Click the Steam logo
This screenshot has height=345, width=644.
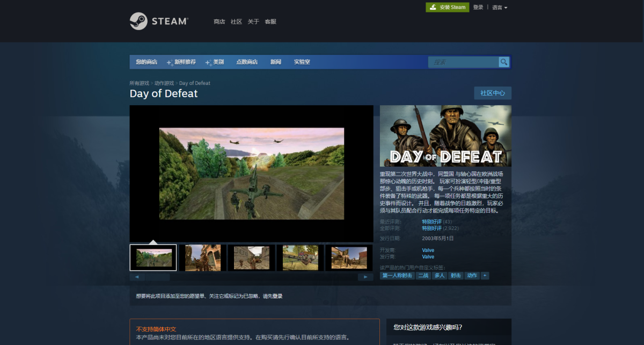159,21
